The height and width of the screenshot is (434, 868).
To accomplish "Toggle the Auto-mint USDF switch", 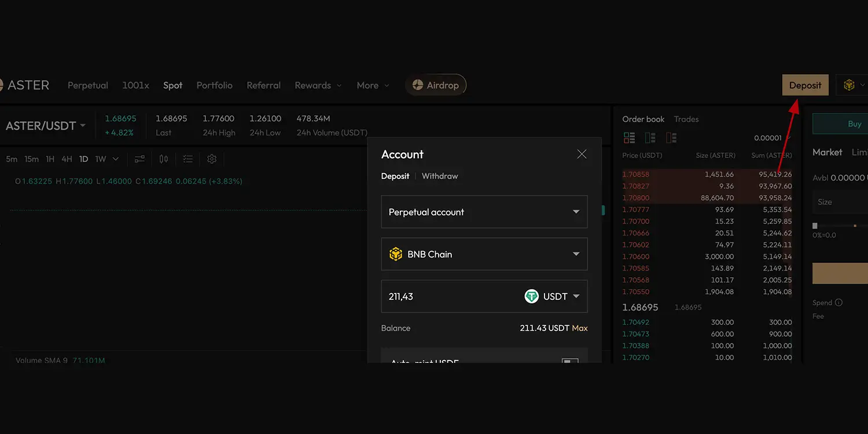I will click(570, 362).
